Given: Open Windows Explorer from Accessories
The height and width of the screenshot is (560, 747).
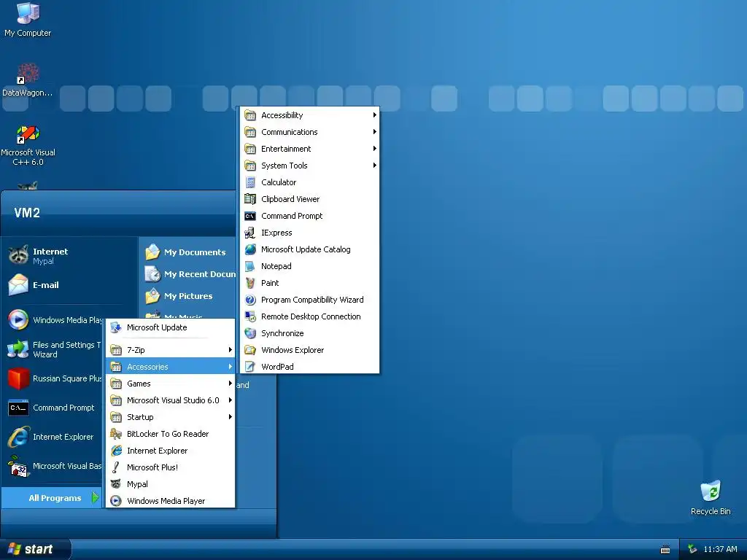Looking at the screenshot, I should [x=309, y=350].
